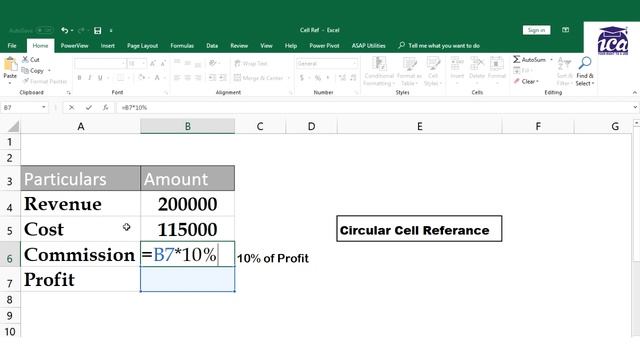The height and width of the screenshot is (360, 640).
Task: Open the Name Box dropdown arrow
Action: (x=44, y=107)
